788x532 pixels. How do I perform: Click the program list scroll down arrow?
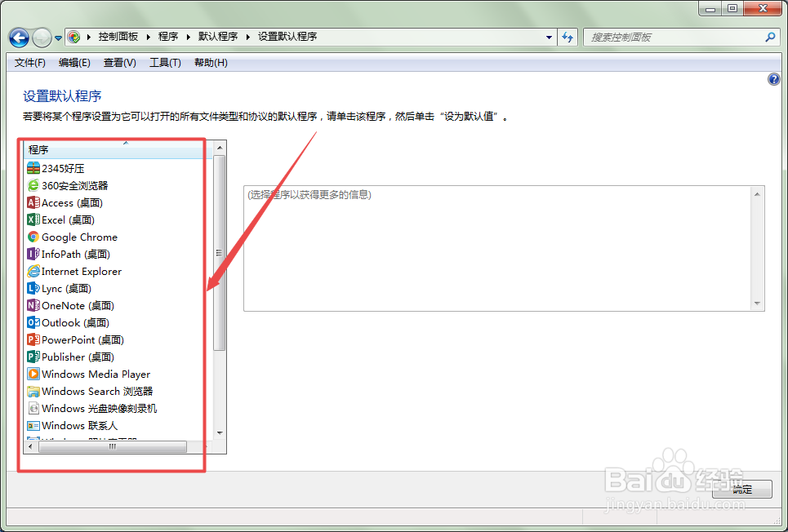220,433
